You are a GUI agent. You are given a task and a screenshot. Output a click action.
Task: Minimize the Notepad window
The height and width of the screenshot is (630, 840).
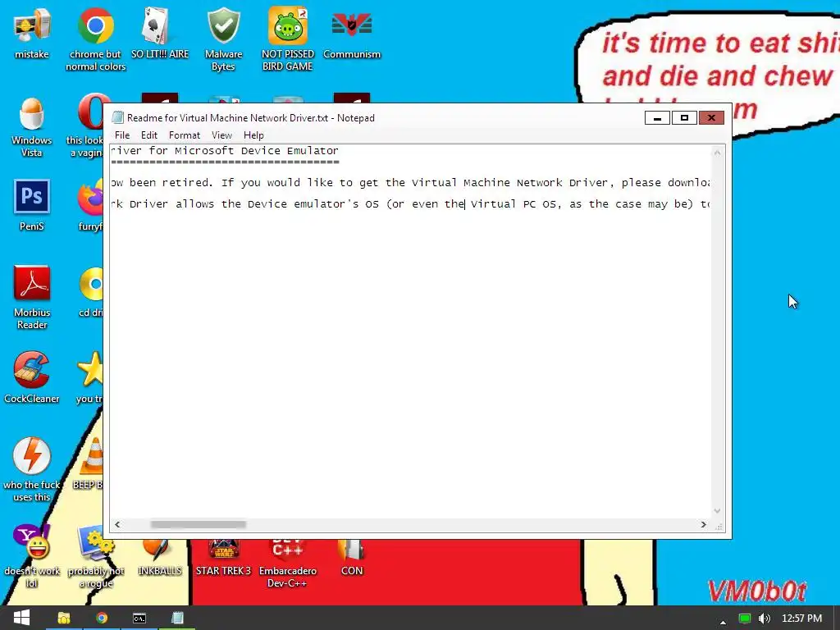pos(657,118)
